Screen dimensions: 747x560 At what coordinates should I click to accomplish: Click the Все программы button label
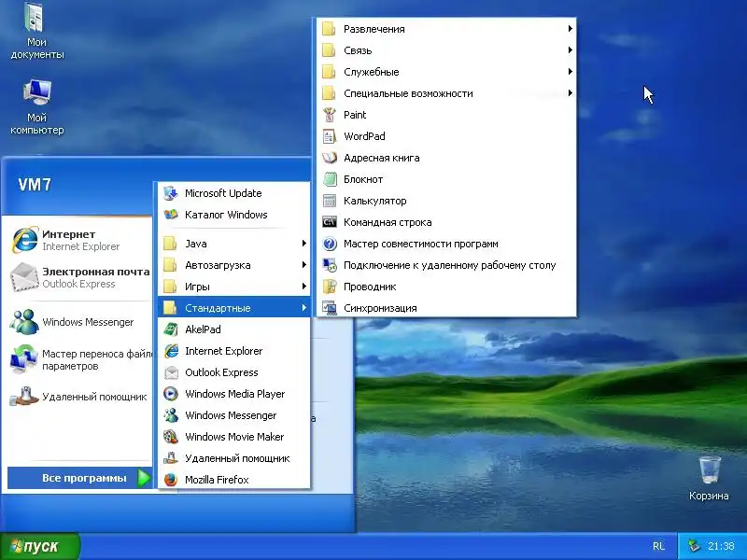(84, 478)
